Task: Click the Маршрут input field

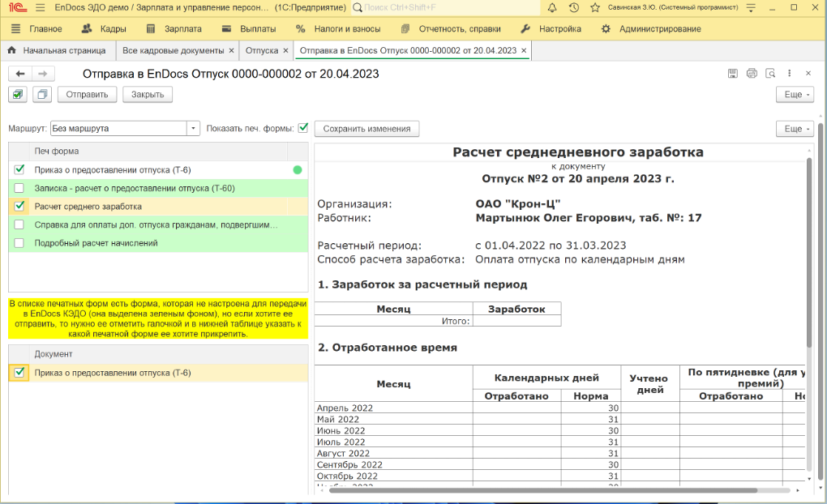Action: tap(118, 128)
